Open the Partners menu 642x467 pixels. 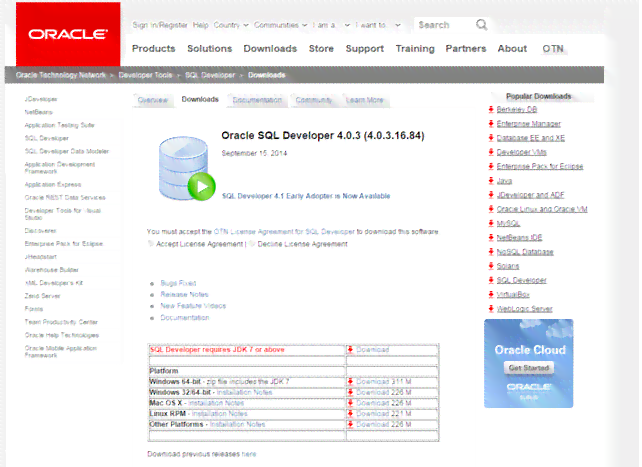pyautogui.click(x=466, y=49)
